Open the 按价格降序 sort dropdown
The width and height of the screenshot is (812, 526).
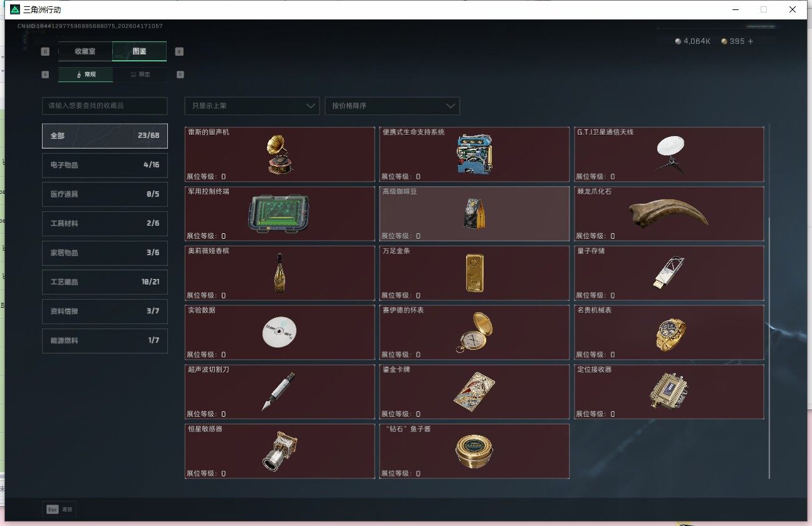[392, 106]
